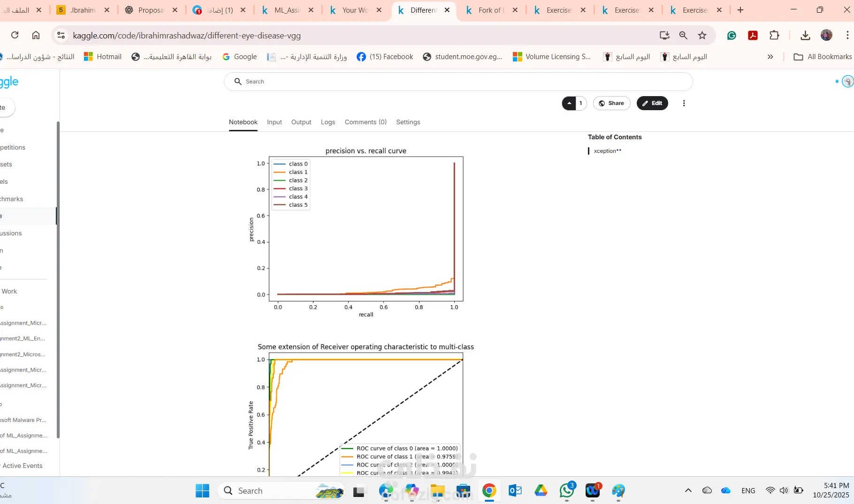This screenshot has width=854, height=504.
Task: Open Active Events in the sidebar
Action: click(x=22, y=466)
